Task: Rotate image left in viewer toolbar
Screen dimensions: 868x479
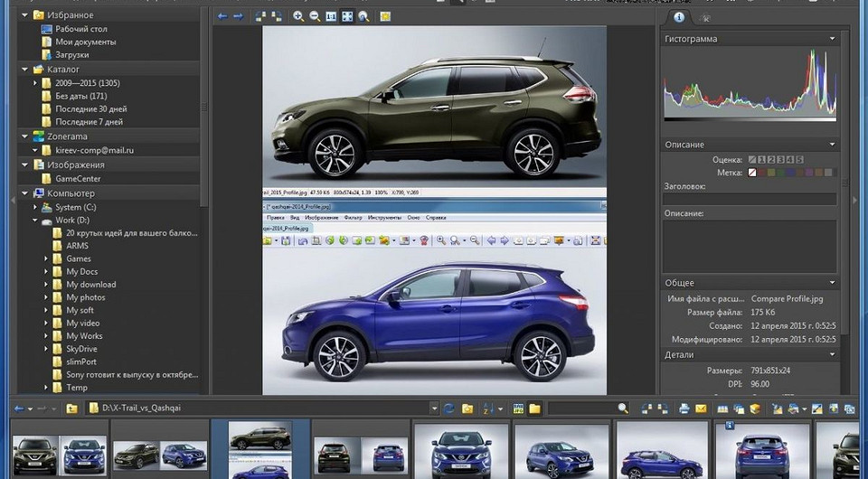Action: [x=260, y=16]
